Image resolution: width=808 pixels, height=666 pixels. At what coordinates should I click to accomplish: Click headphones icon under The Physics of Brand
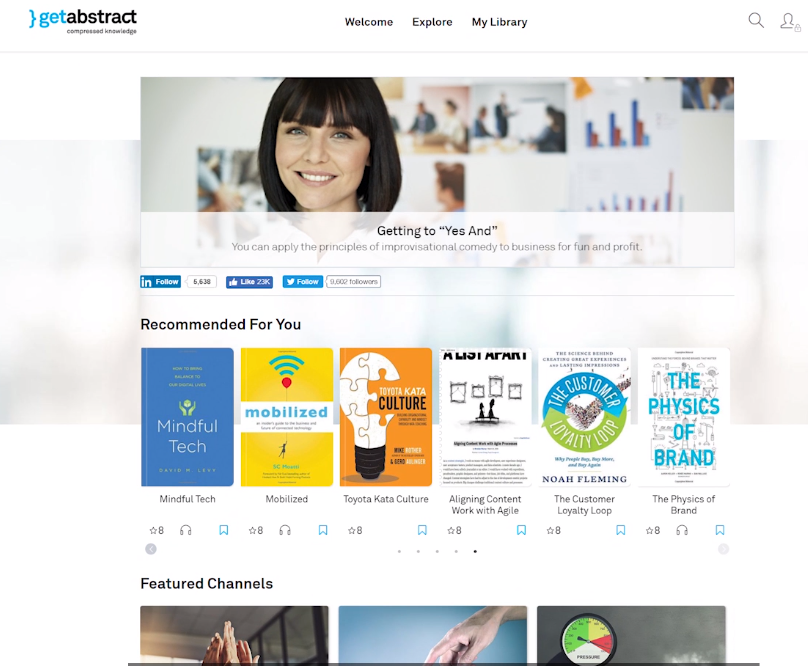tap(682, 530)
